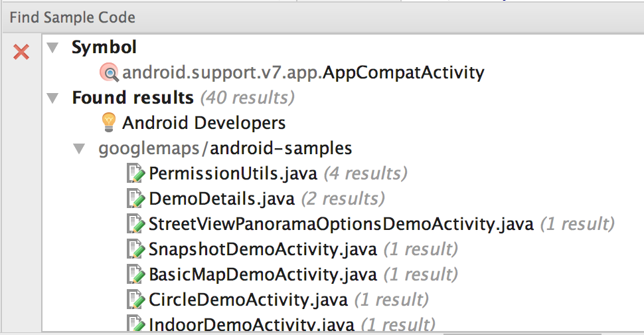Select the Found results heading
Viewport: 644px width, 335px height.
[133, 98]
